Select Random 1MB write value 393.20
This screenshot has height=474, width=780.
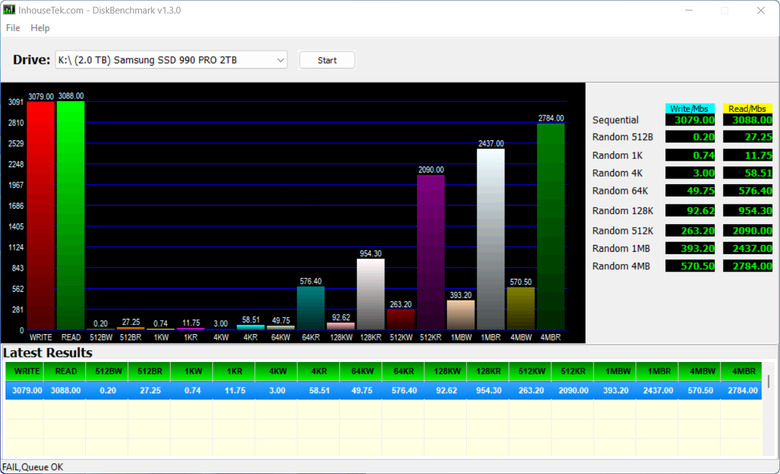pyautogui.click(x=690, y=248)
